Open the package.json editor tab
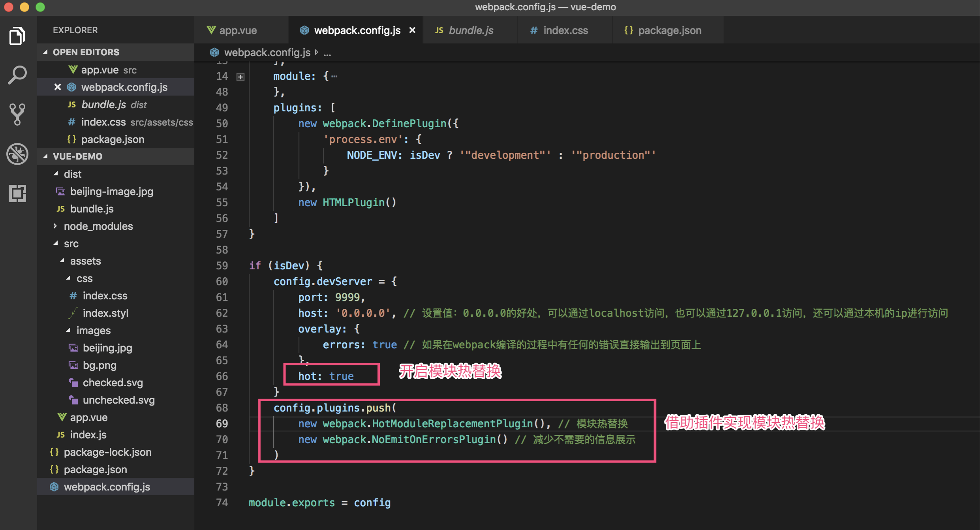Image resolution: width=980 pixels, height=530 pixels. tap(669, 30)
